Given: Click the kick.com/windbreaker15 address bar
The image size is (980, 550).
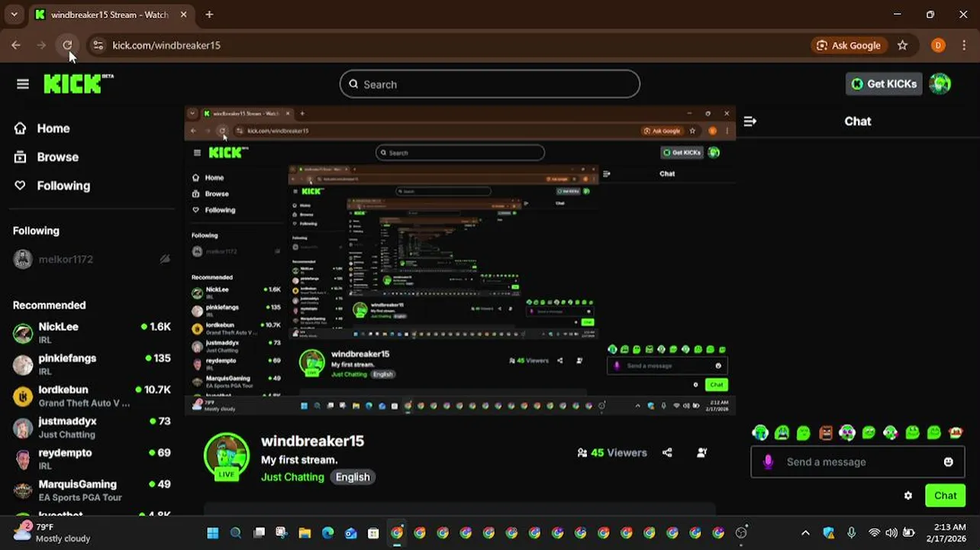Looking at the screenshot, I should tap(166, 45).
